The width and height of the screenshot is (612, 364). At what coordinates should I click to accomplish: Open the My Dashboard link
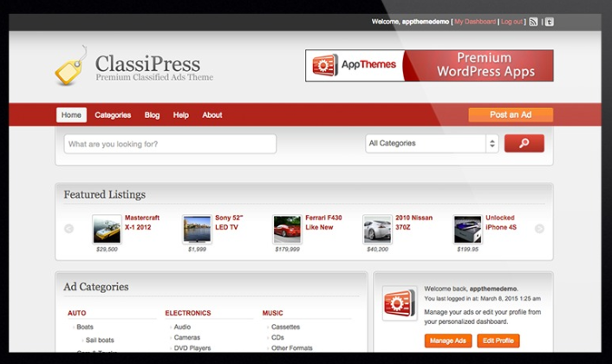(x=475, y=22)
